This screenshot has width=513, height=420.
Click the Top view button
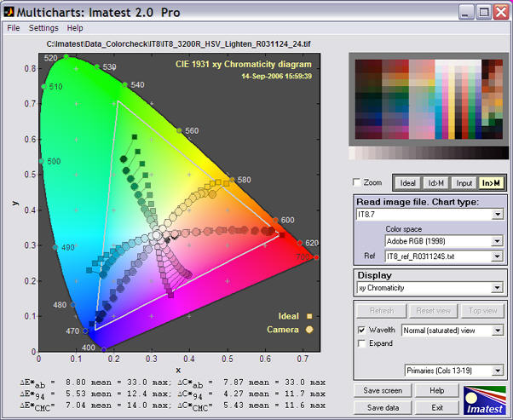(483, 310)
